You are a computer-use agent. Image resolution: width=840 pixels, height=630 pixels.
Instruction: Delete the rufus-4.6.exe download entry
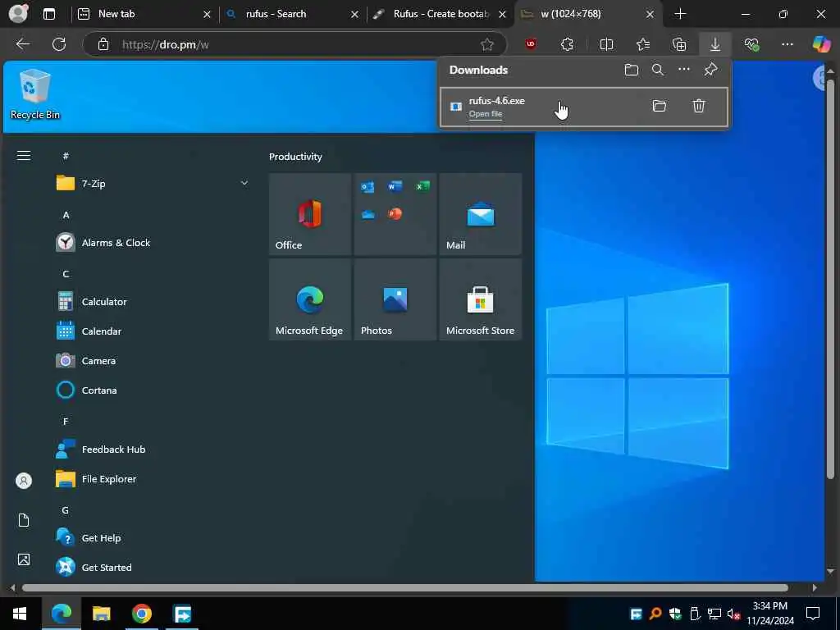pyautogui.click(x=699, y=106)
